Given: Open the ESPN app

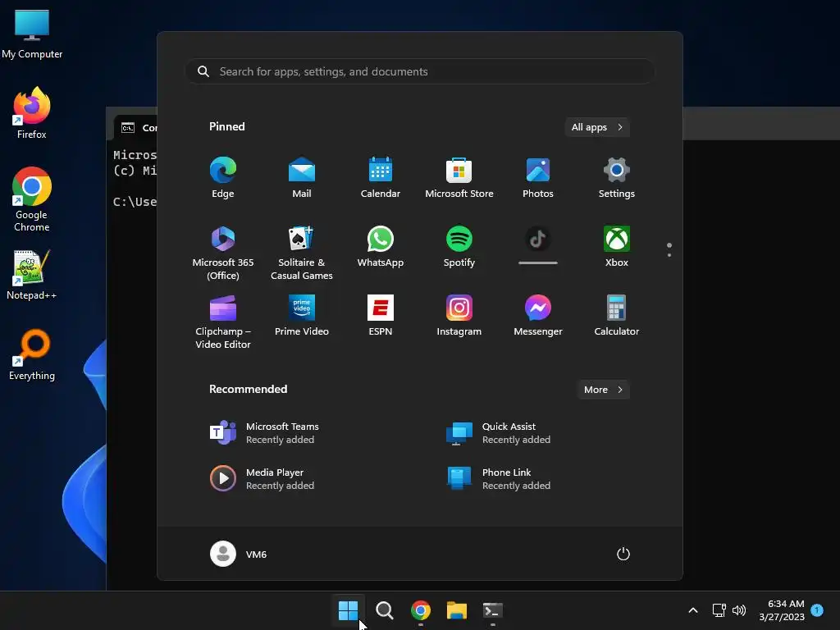Looking at the screenshot, I should pos(381,316).
